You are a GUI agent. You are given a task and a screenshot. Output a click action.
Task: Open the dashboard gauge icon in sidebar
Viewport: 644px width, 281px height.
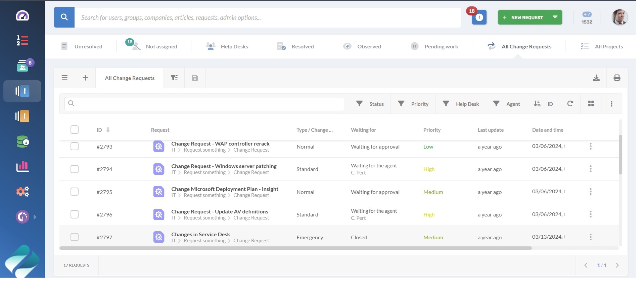(22, 16)
